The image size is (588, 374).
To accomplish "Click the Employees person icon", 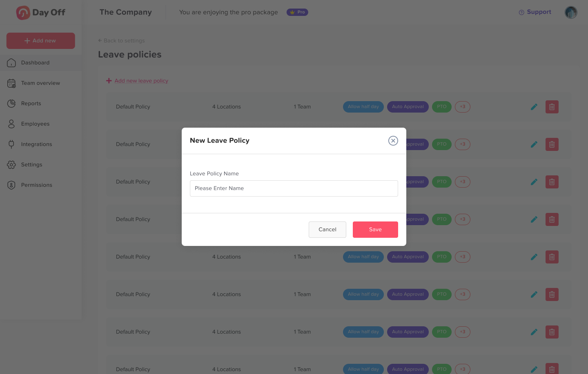I will [x=11, y=124].
